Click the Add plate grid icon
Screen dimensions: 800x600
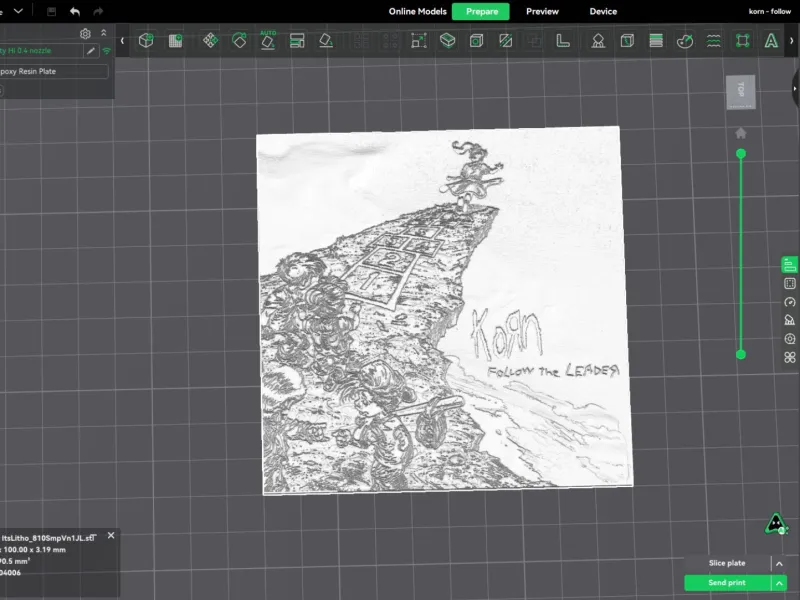tap(176, 40)
